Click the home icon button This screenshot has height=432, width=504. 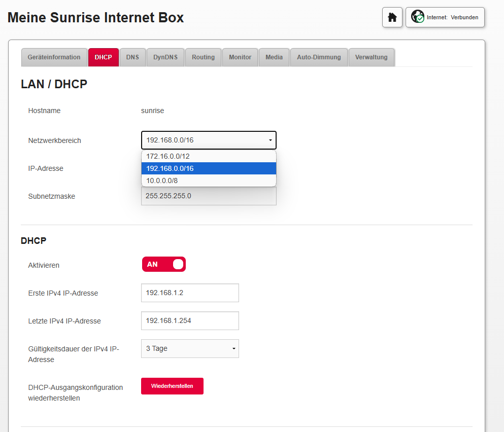click(x=392, y=17)
